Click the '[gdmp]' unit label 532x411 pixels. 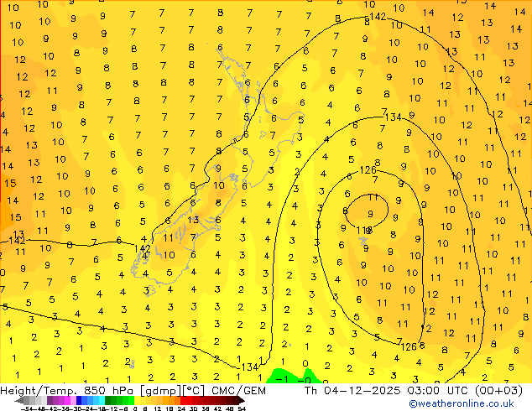point(160,390)
